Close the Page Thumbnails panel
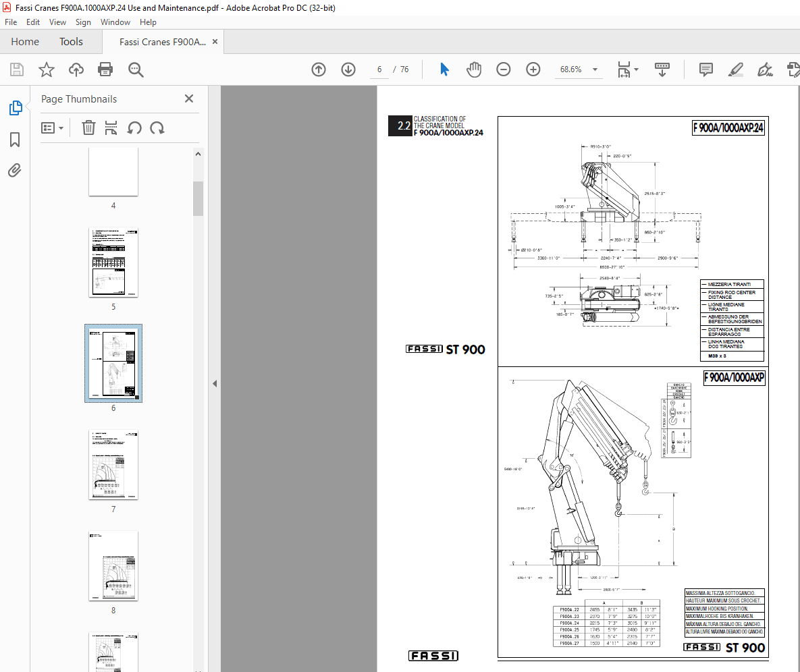This screenshot has width=800, height=672. (x=188, y=99)
